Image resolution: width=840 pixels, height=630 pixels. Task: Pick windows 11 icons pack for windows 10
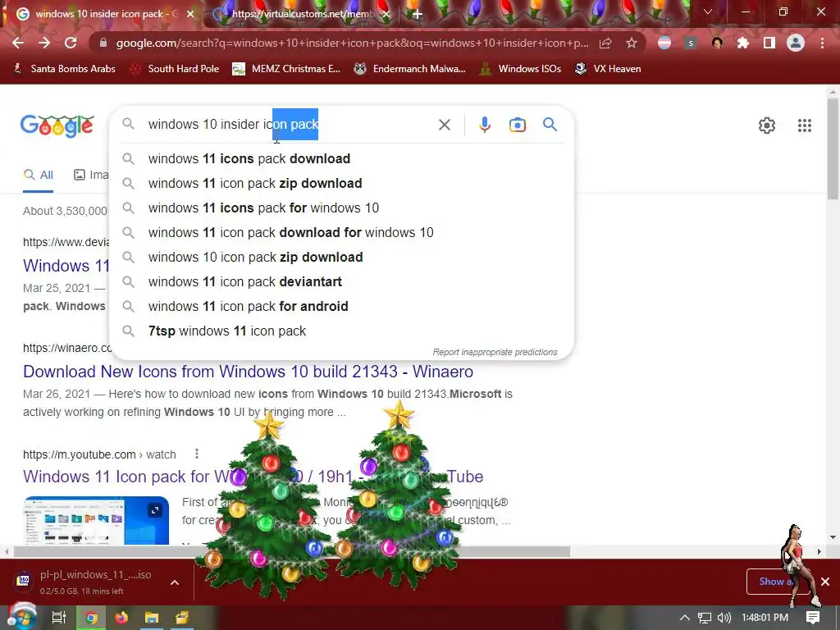[x=340, y=208]
